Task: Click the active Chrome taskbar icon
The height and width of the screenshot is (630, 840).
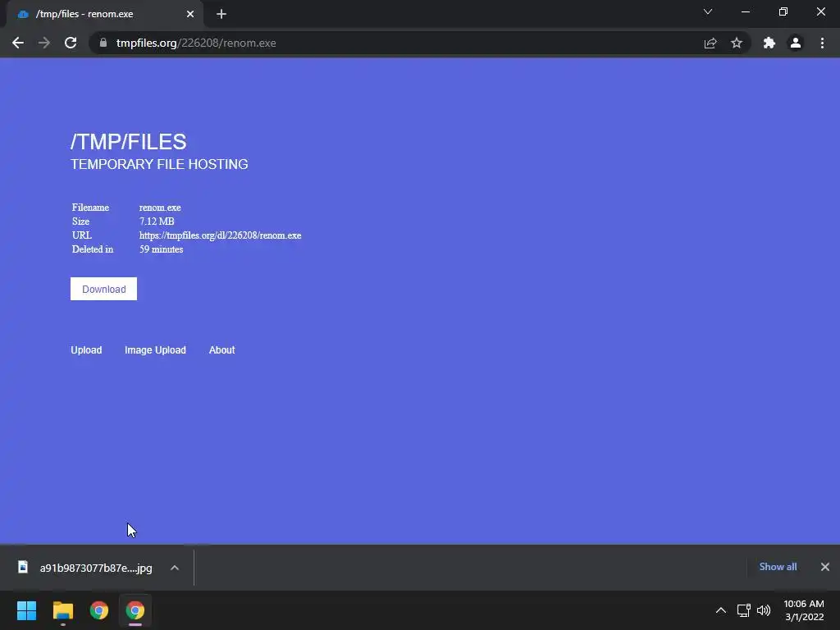Action: point(135,610)
